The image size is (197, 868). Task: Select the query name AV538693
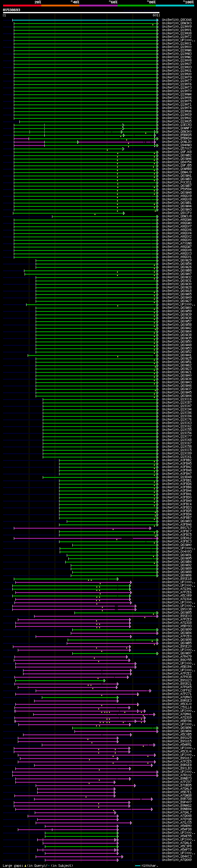tap(11, 10)
